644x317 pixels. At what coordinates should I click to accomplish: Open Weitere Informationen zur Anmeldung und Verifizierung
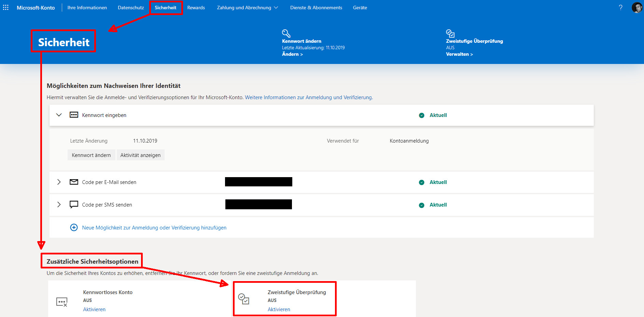pos(309,97)
